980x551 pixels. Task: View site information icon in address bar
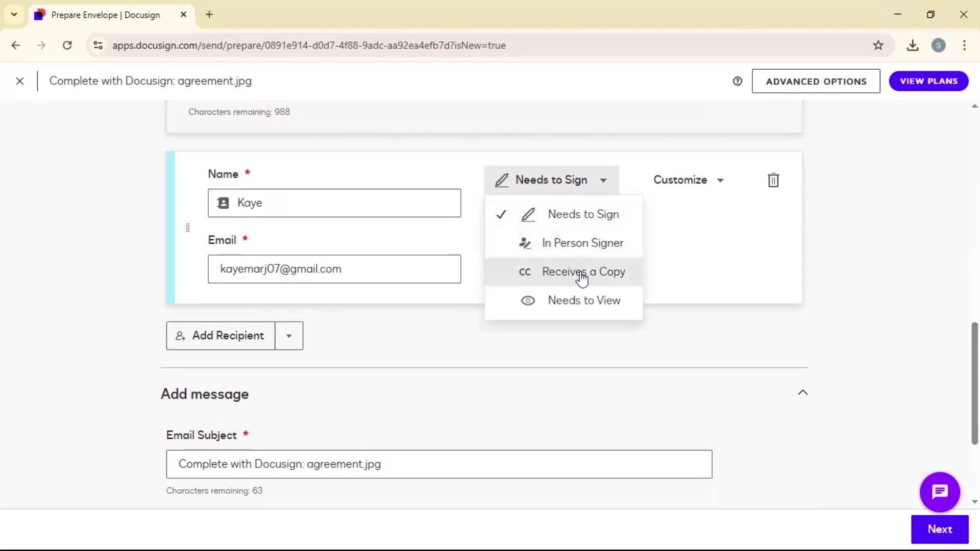coord(98,45)
